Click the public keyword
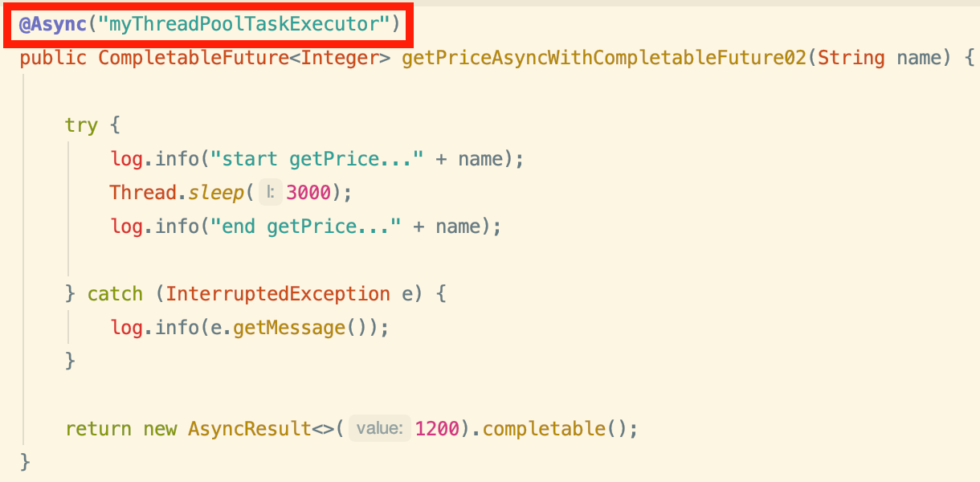980x482 pixels. point(53,58)
